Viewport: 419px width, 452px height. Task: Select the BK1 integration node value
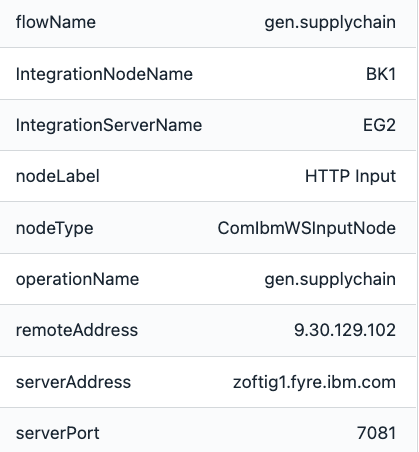click(x=381, y=74)
